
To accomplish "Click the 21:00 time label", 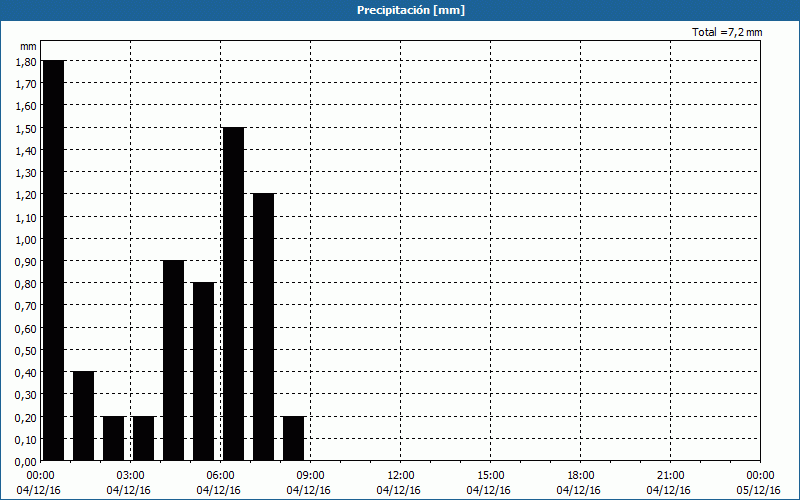I will click(x=670, y=476).
